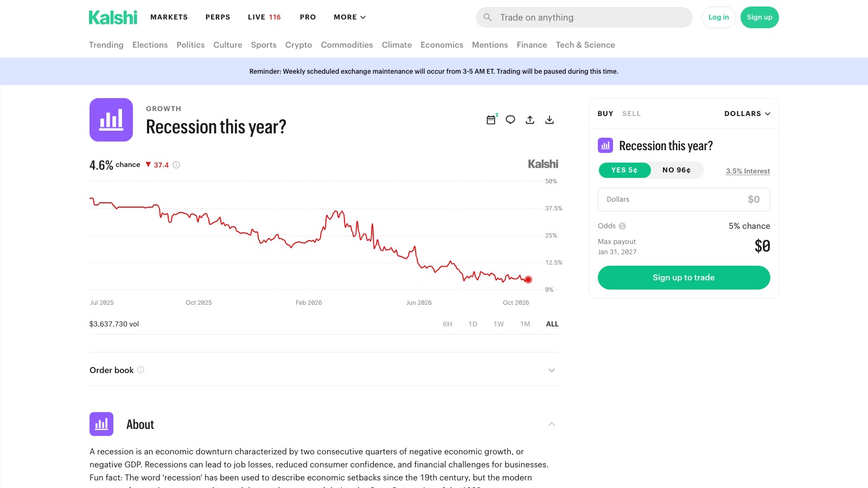Open the MORE dropdown menu
This screenshot has height=488, width=868.
coord(350,17)
